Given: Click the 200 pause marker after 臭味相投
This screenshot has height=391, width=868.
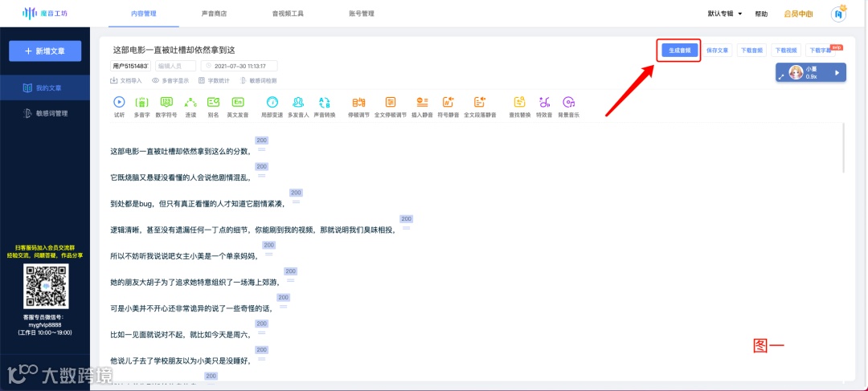Looking at the screenshot, I should click(407, 219).
